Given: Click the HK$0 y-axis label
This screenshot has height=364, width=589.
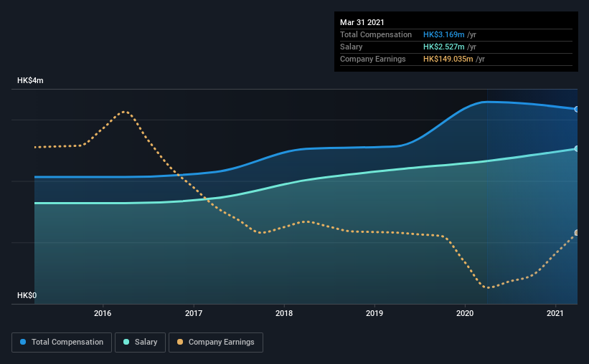Looking at the screenshot, I should (x=27, y=296).
